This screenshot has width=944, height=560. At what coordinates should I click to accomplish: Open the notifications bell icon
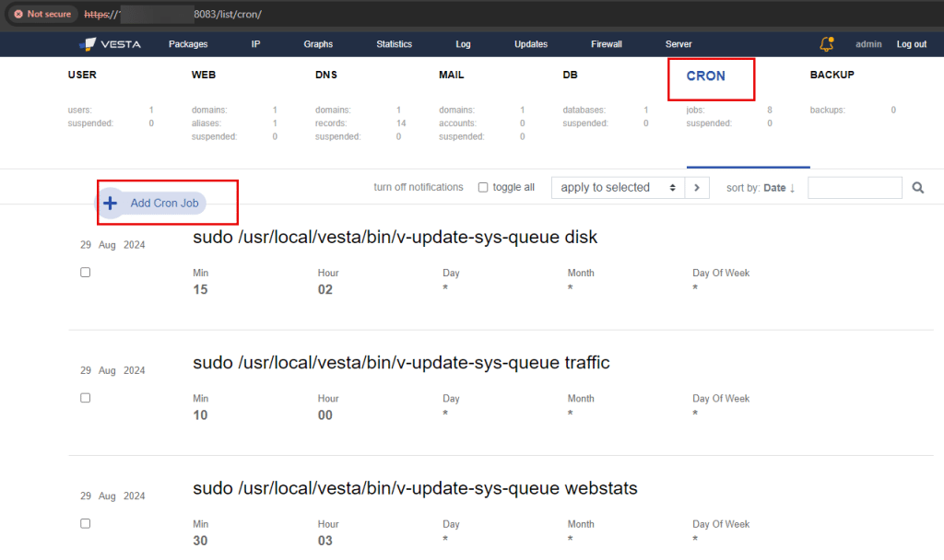click(x=825, y=43)
